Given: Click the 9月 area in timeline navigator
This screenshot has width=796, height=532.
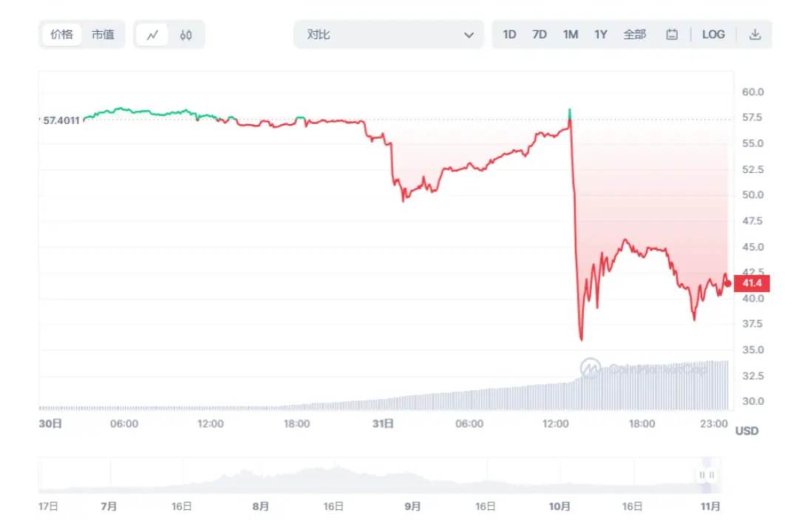Looking at the screenshot, I should 412,506.
